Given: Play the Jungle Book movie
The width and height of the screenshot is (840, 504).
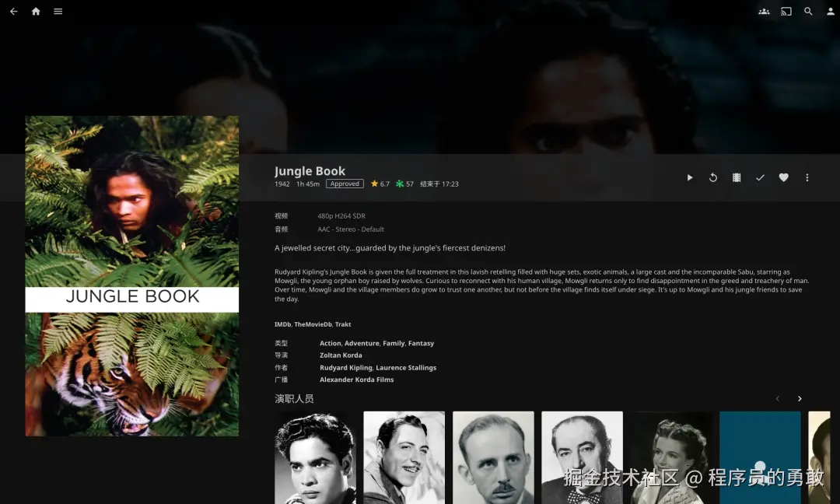Looking at the screenshot, I should [689, 178].
